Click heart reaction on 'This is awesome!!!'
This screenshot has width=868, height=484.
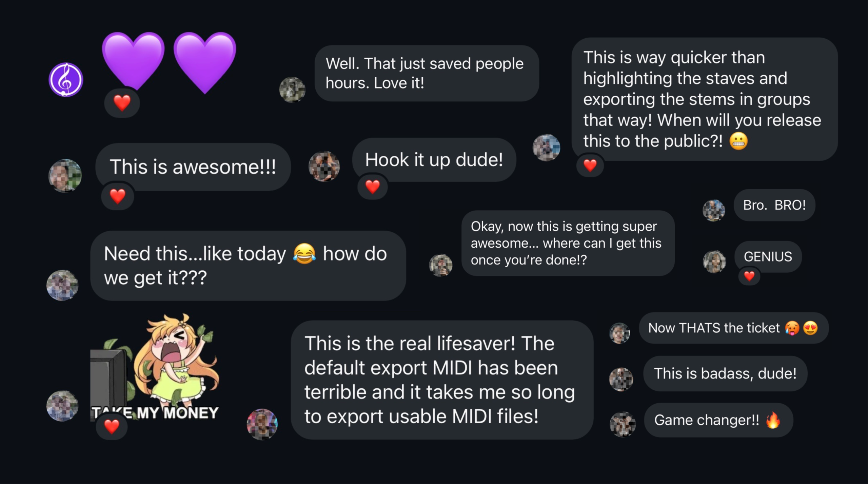point(118,196)
